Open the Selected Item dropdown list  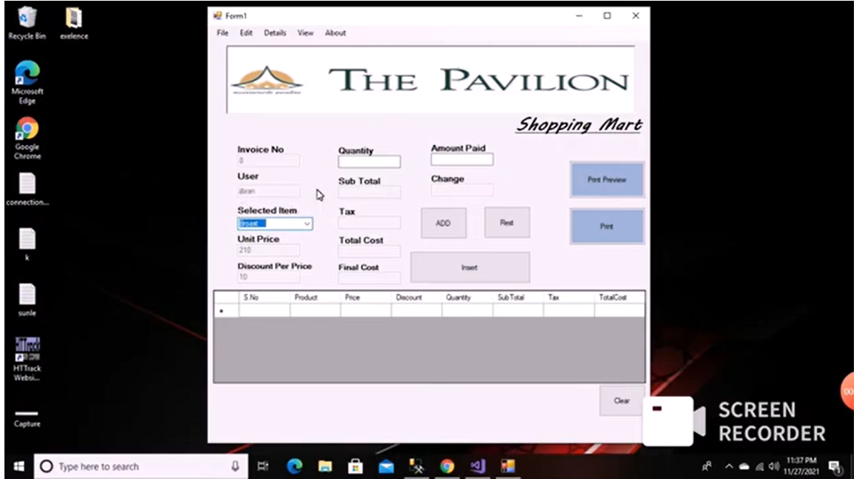coord(307,224)
